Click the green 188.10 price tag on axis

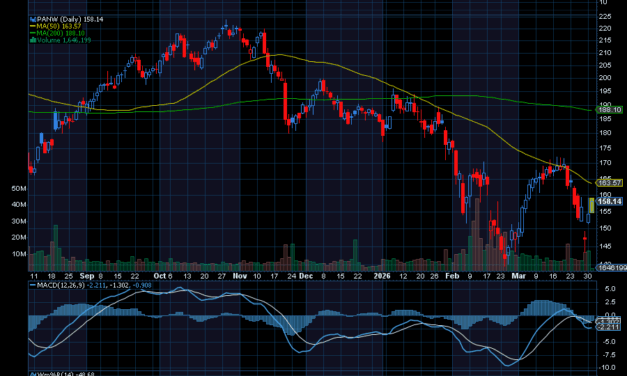pos(609,110)
